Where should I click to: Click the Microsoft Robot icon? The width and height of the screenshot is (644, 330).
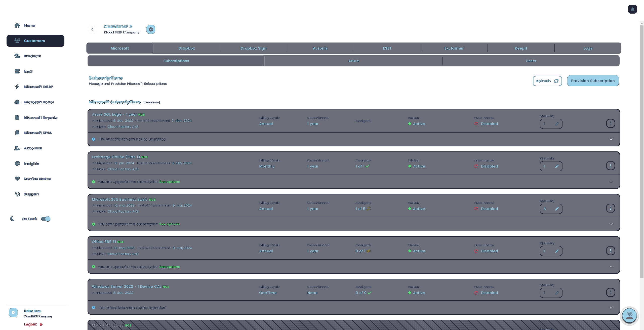17,102
